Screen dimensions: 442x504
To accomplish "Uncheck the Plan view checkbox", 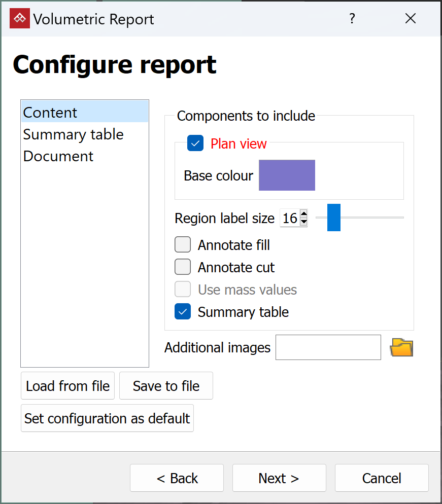I will tap(195, 143).
